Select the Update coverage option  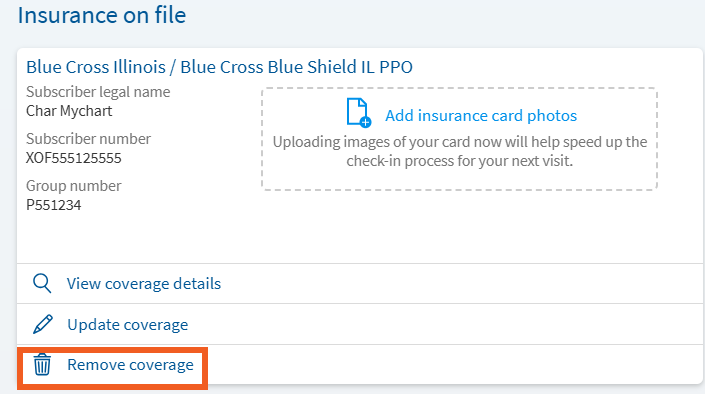tap(128, 325)
